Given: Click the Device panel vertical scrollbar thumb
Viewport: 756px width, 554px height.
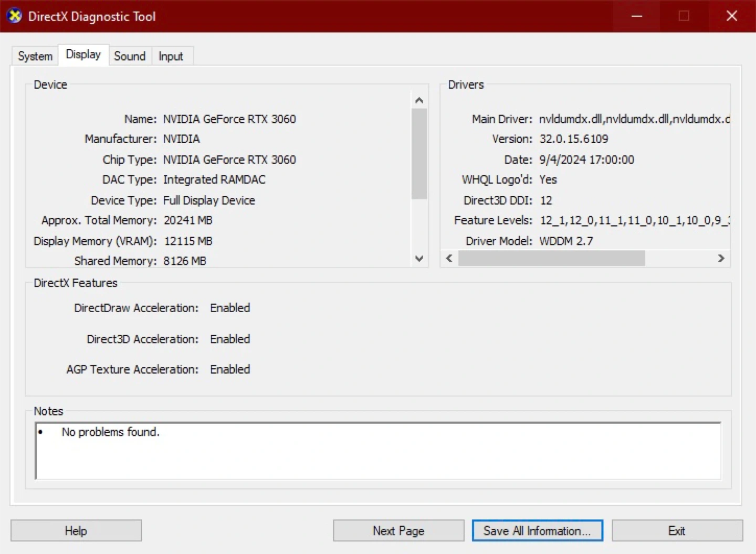Looking at the screenshot, I should [x=419, y=153].
